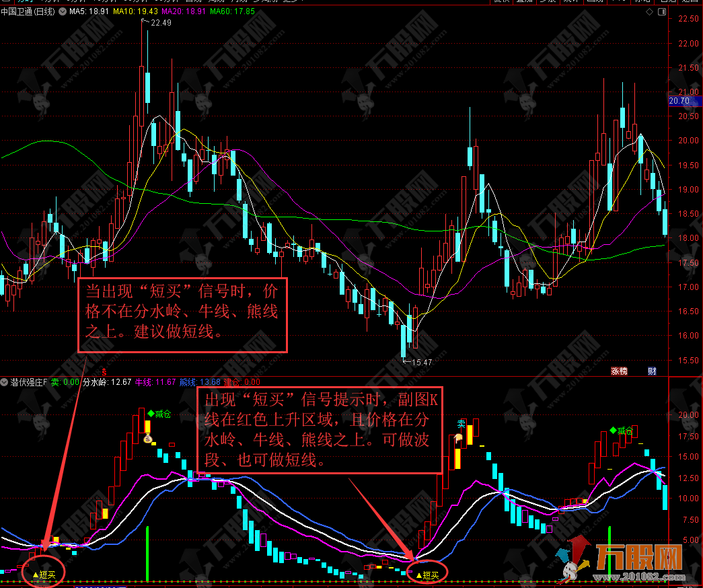
Task: Click the 潜伏强庄F indicator name
Action: [x=29, y=382]
